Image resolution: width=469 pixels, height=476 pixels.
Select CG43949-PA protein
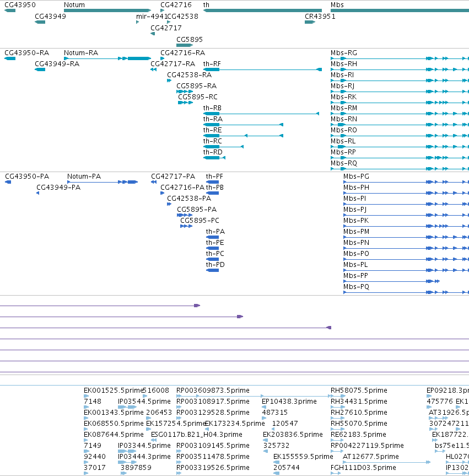pyautogui.click(x=38, y=193)
